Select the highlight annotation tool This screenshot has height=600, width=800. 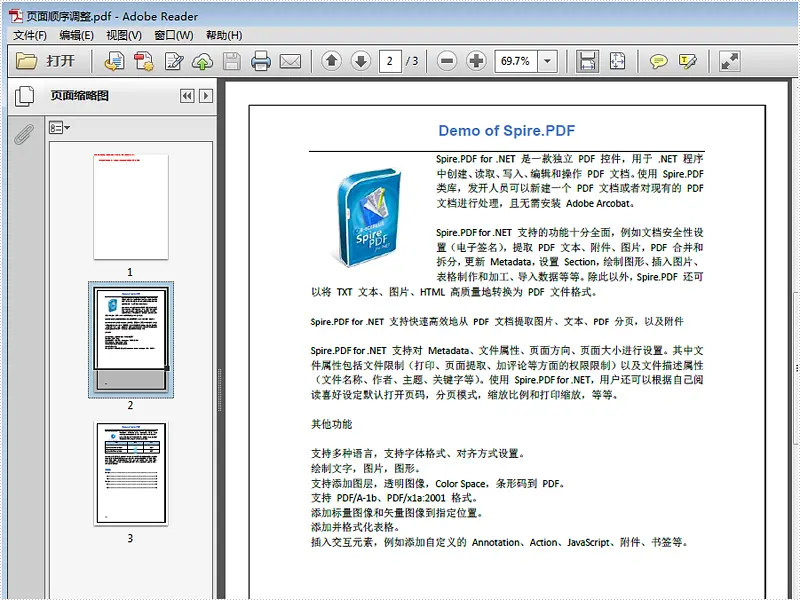click(x=686, y=61)
